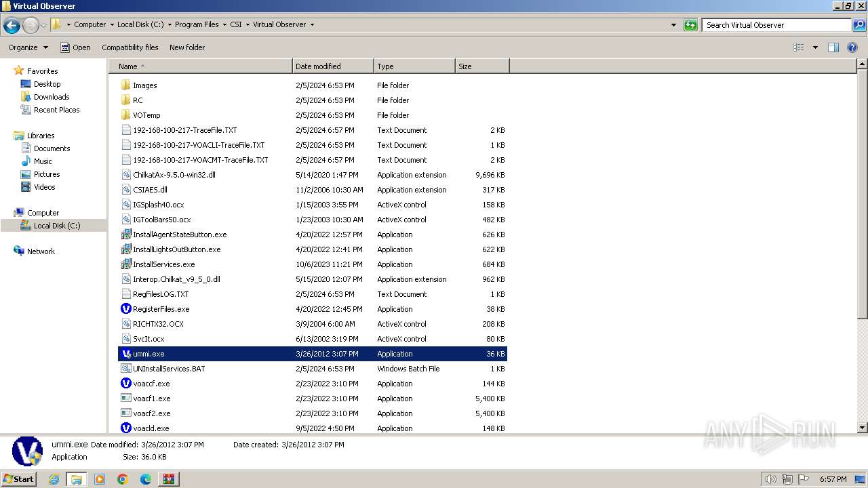This screenshot has height=488, width=868.
Task: Select Local Disk (C:) in navigation pane
Action: (57, 226)
